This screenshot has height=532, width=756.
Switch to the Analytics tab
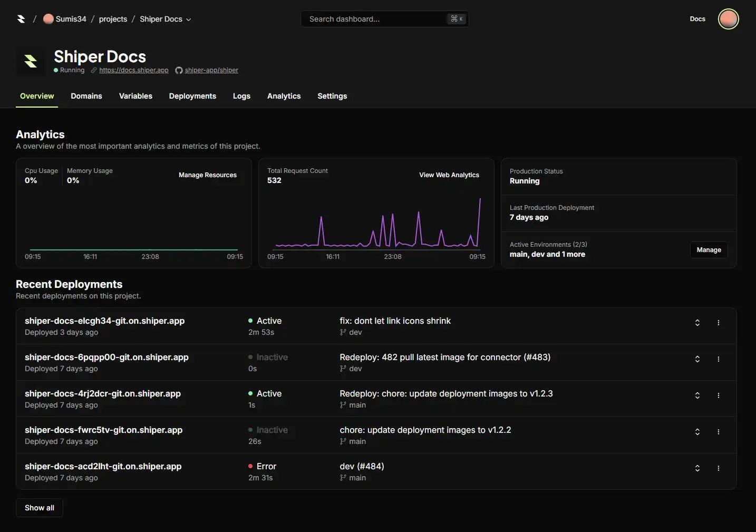[x=284, y=96]
